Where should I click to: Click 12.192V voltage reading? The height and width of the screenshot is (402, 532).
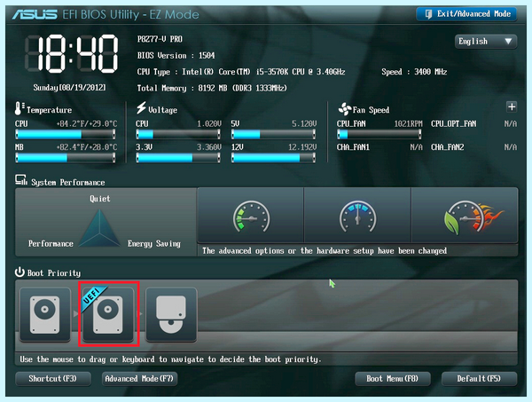302,147
